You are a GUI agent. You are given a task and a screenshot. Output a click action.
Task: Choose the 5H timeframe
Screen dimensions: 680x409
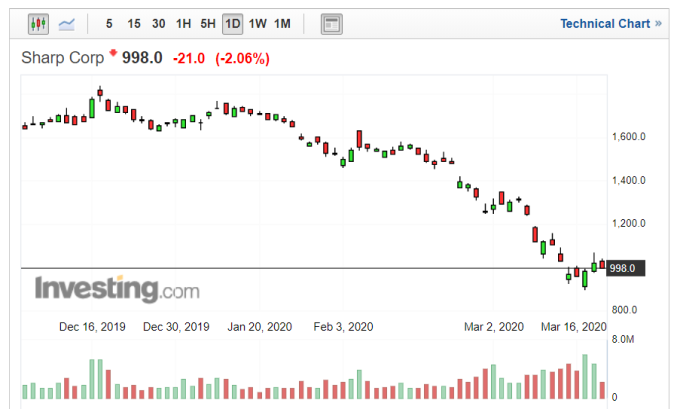click(x=208, y=24)
